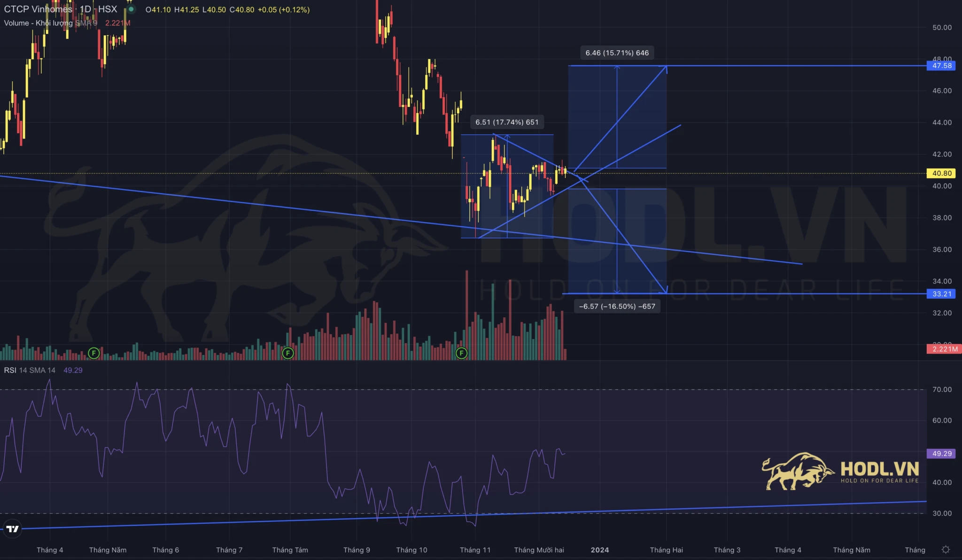This screenshot has width=962, height=560.
Task: Click the 2024 label on time axis
Action: pyautogui.click(x=600, y=550)
